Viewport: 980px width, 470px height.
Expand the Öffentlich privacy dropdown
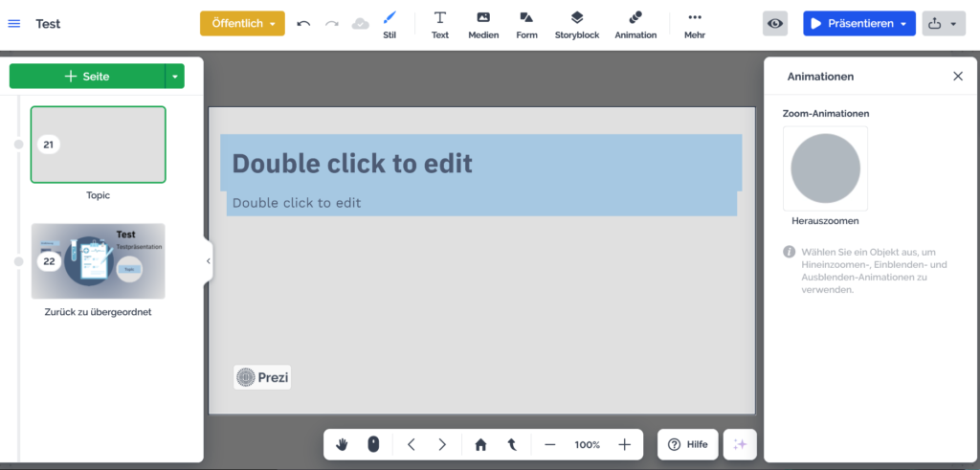click(x=242, y=23)
